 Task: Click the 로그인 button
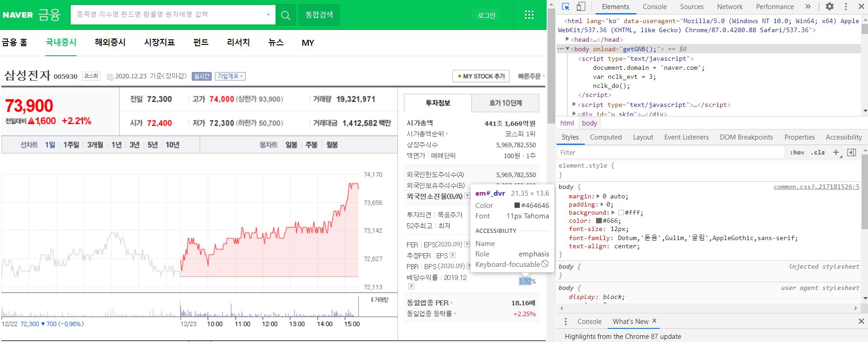click(486, 15)
